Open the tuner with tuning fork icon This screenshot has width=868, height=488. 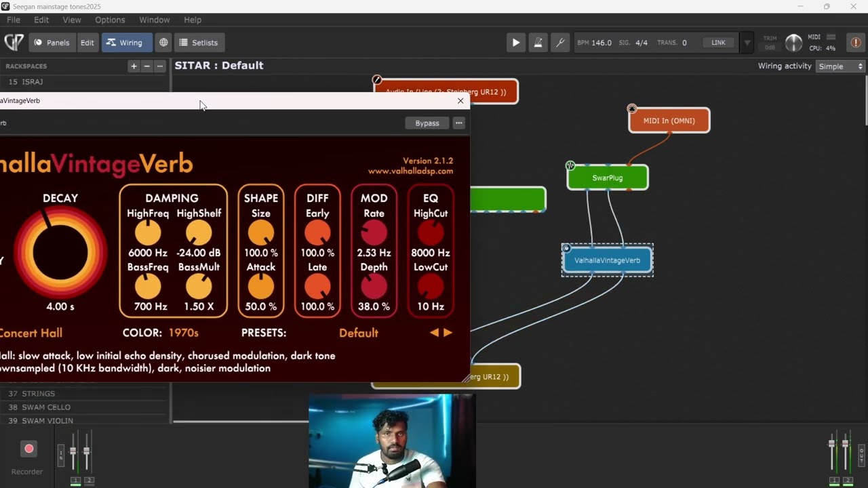[x=560, y=42]
